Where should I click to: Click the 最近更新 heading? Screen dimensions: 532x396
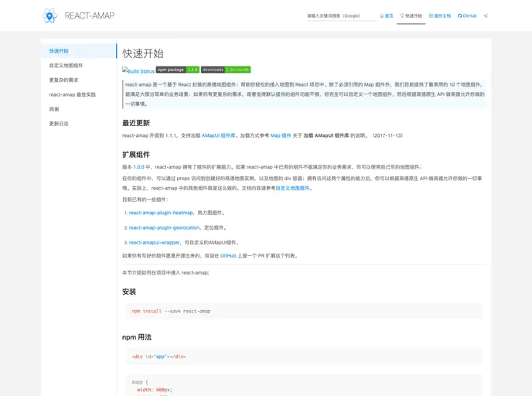pos(136,123)
